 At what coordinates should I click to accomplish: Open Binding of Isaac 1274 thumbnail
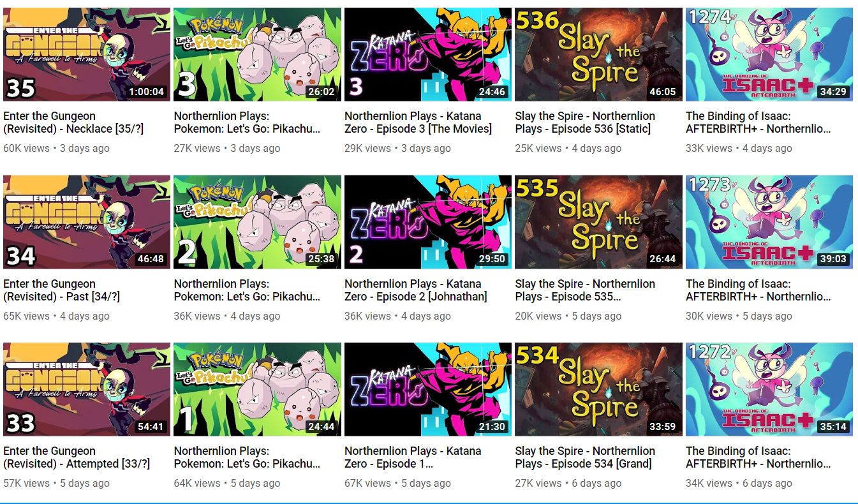point(769,54)
